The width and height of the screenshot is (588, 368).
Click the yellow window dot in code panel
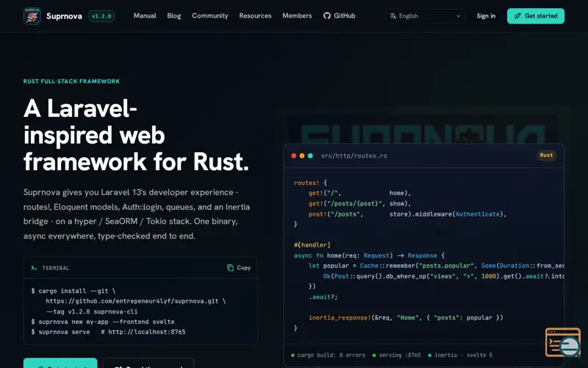point(302,156)
